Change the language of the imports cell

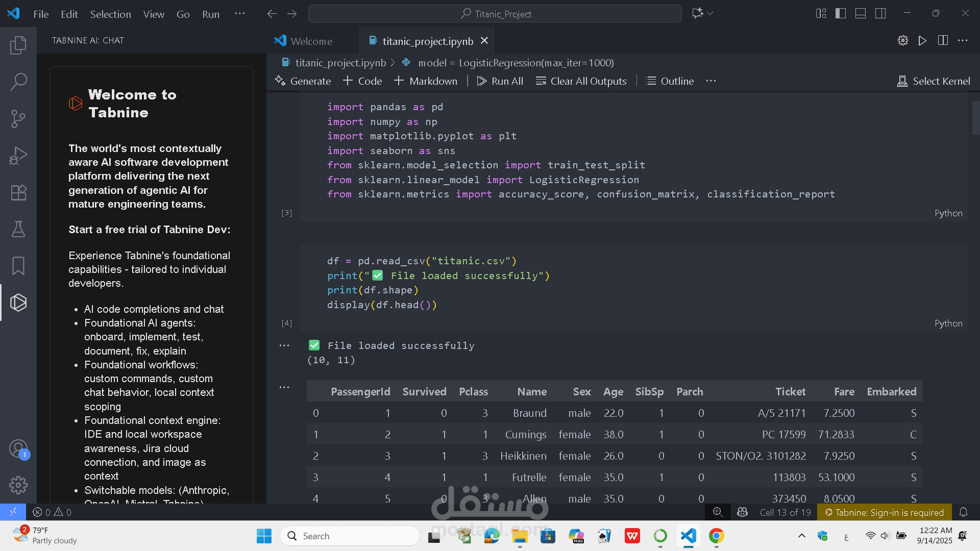pyautogui.click(x=948, y=213)
